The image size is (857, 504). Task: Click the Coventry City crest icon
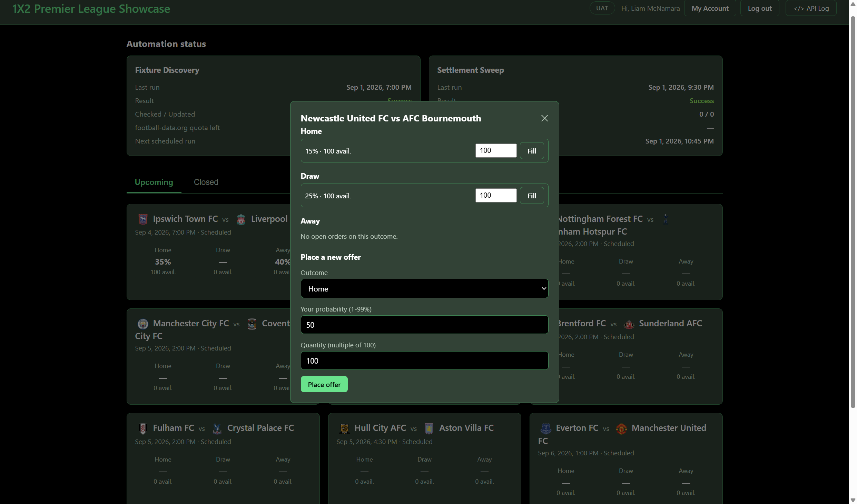(x=252, y=324)
